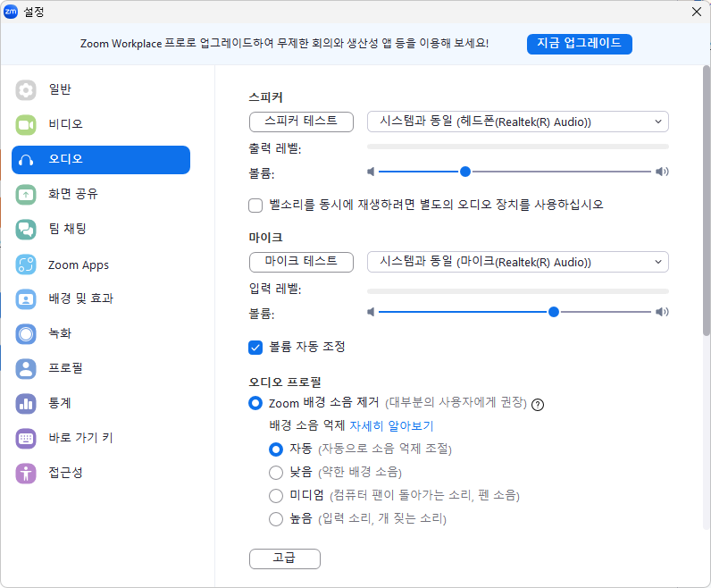Viewport: 711px width, 588px height.
Task: Open the speaker device dropdown
Action: click(518, 122)
